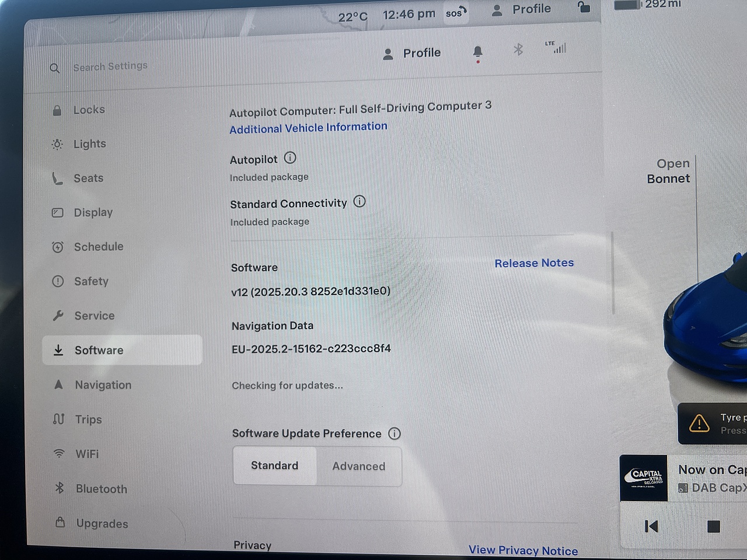747x560 pixels.
Task: Tap the SOS indicator in status bar
Action: coord(456,12)
